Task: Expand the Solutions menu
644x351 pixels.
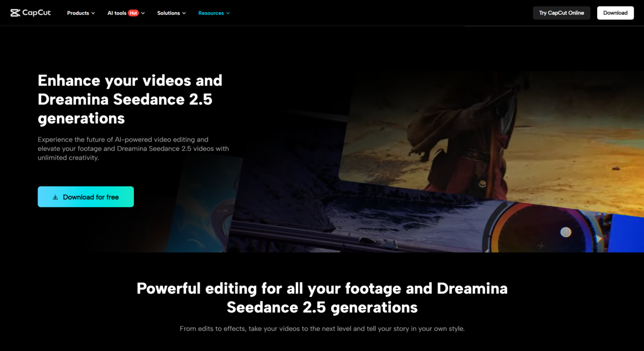Action: point(172,13)
